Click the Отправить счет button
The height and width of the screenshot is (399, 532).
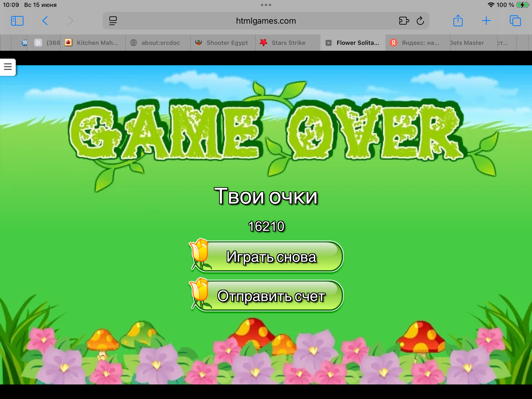(x=266, y=296)
